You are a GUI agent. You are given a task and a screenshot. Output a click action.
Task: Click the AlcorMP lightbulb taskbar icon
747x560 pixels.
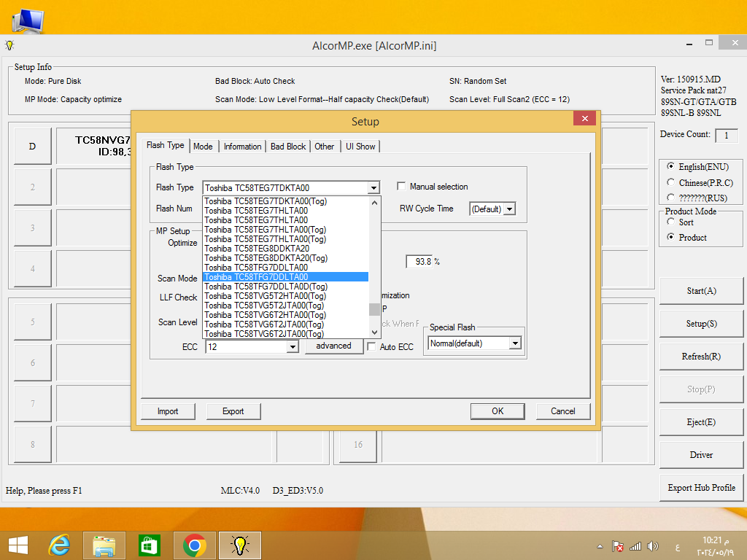239,545
